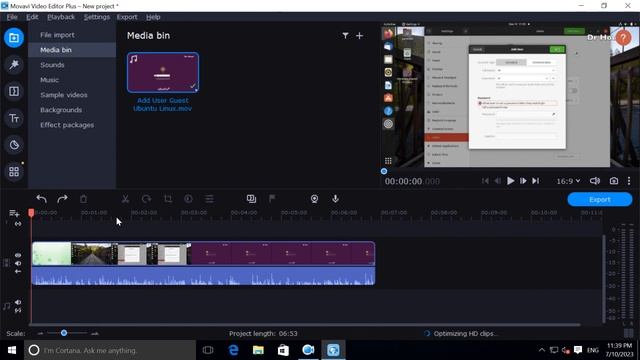The height and width of the screenshot is (360, 640).
Task: Open the player more options menu
Action: [x=629, y=181]
